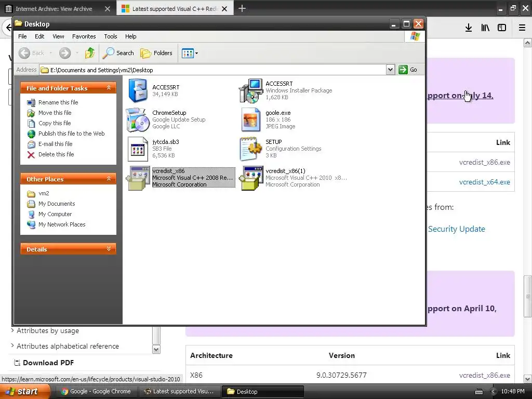The image size is (532, 399).
Task: Select the SETUP Configuration Settings icon
Action: (251, 149)
